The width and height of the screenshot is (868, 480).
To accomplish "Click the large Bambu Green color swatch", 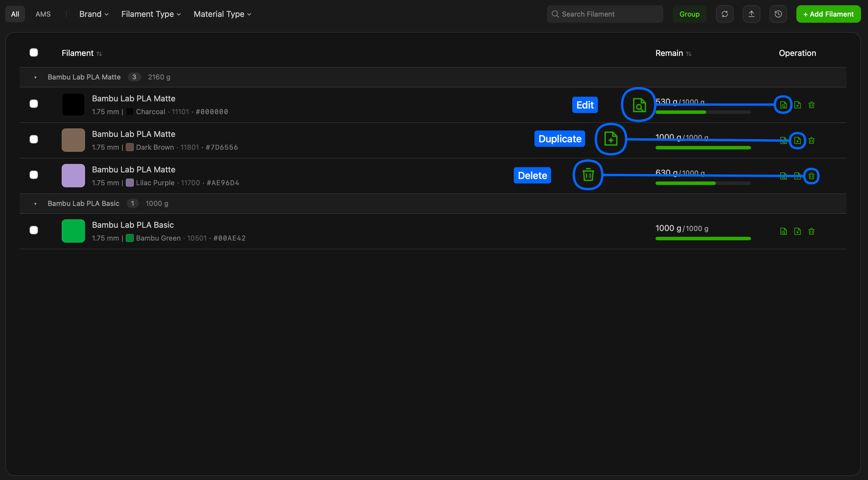I will pos(73,231).
